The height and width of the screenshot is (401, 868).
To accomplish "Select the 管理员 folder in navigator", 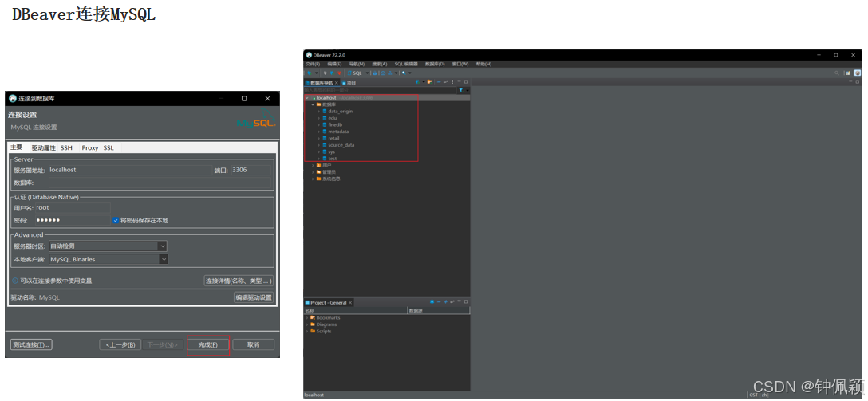I will (x=329, y=172).
